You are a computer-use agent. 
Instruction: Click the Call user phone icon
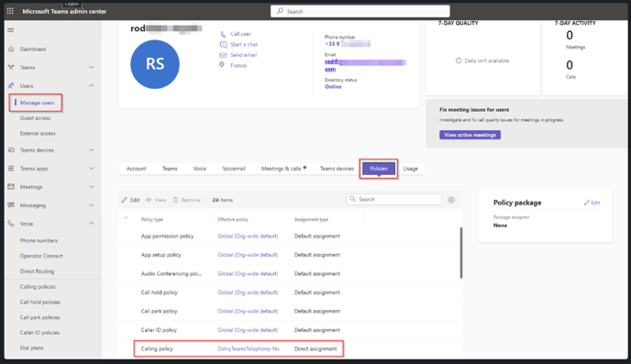pos(223,34)
